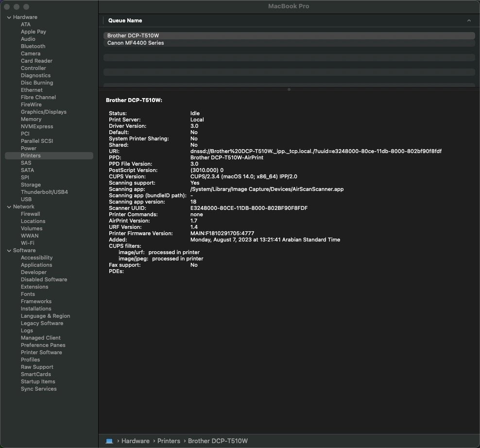Image resolution: width=480 pixels, height=448 pixels.
Task: Select FireWire in the sidebar
Action: [x=31, y=105]
